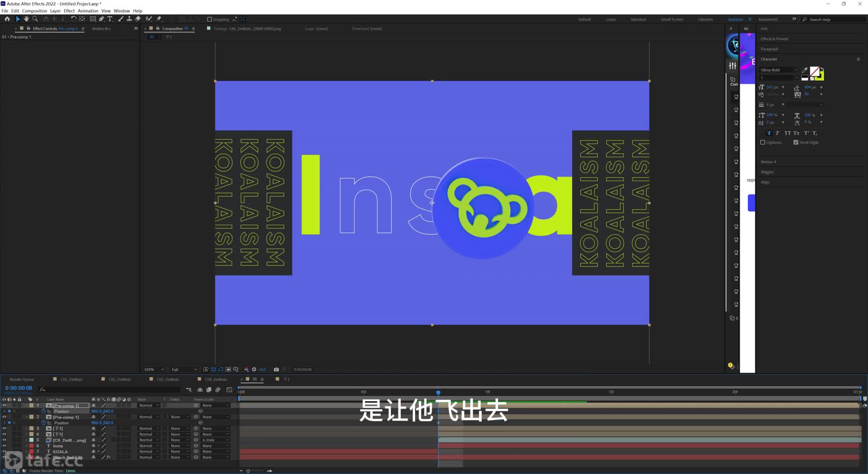868x474 pixels.
Task: Expand layer 3 properties
Action: click(x=26, y=428)
